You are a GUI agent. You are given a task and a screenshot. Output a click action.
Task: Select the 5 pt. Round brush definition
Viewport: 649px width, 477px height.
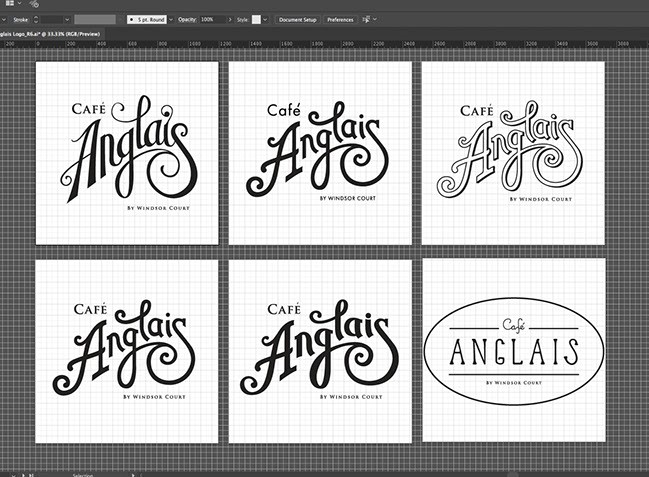click(x=147, y=19)
